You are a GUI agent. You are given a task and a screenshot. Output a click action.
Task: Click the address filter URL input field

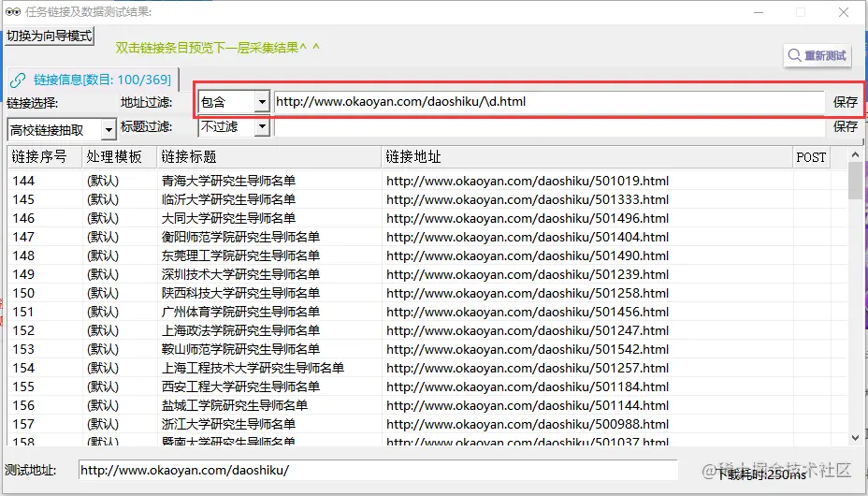coord(549,102)
